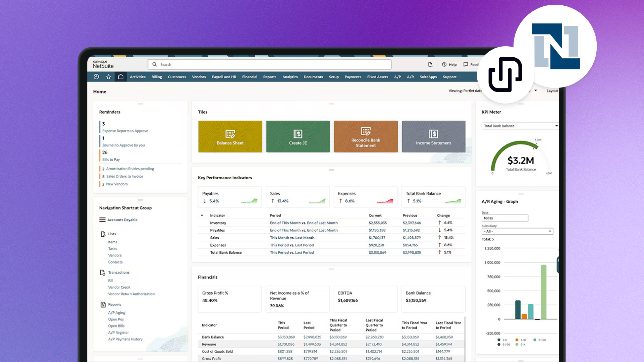This screenshot has width=644, height=362.
Task: Click the Reminders portlet drag handle
Action: (x=140, y=104)
